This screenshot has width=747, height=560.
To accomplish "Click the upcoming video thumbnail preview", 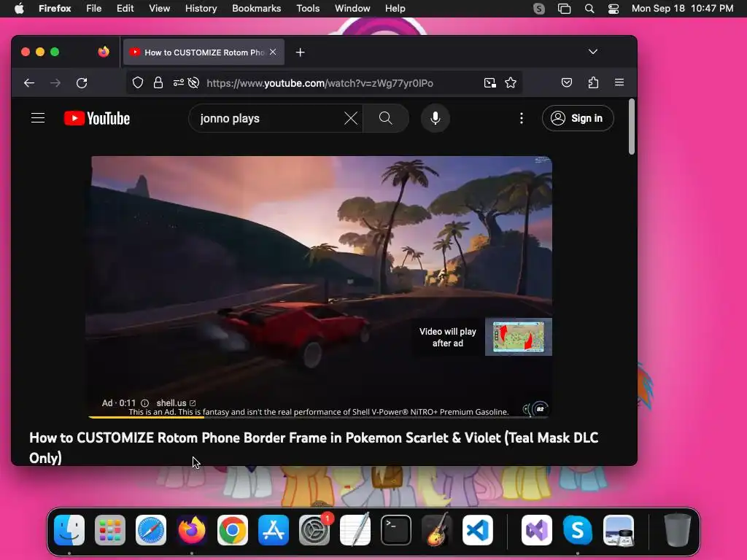I will (519, 337).
